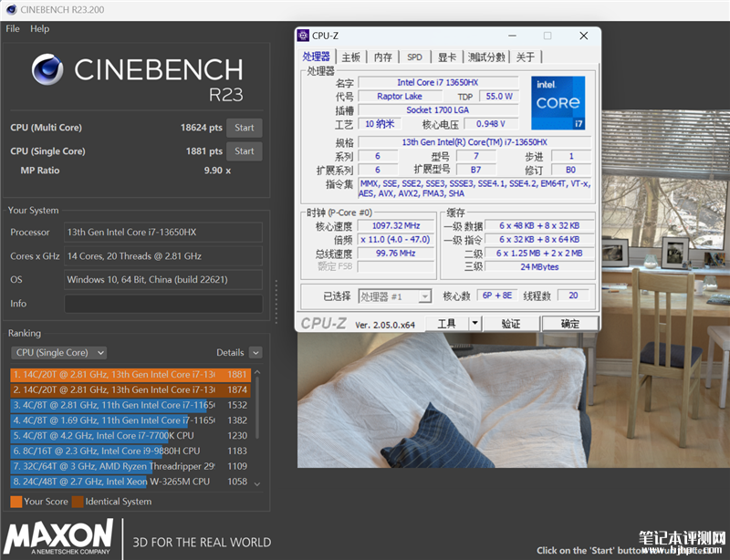Click the ranking list vertical scrollbar thumb
The width and height of the screenshot is (730, 560).
[x=257, y=408]
